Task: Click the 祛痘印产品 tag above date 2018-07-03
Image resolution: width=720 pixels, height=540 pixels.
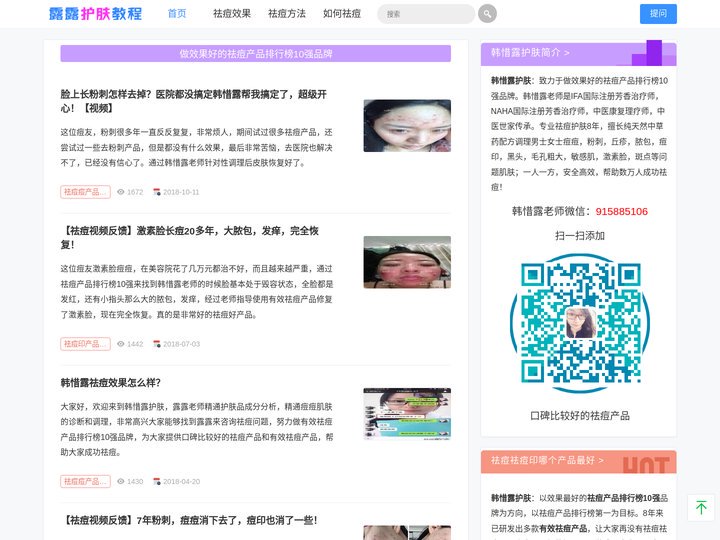Action: (x=85, y=344)
